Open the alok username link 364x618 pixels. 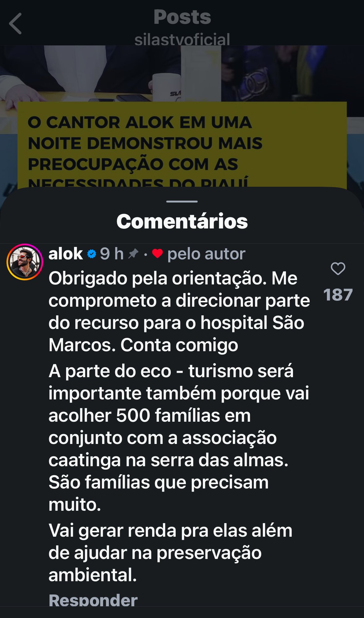tap(65, 254)
